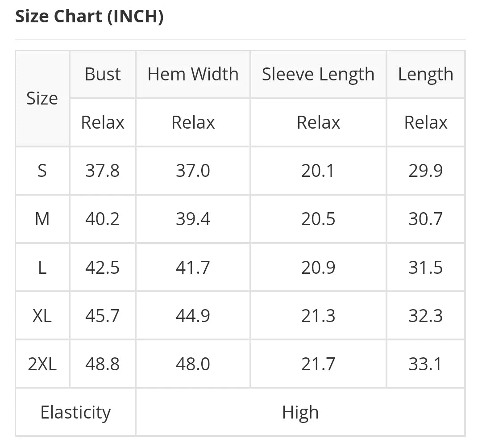Click the High elasticity value cell
The image size is (482, 448).
coord(300,412)
